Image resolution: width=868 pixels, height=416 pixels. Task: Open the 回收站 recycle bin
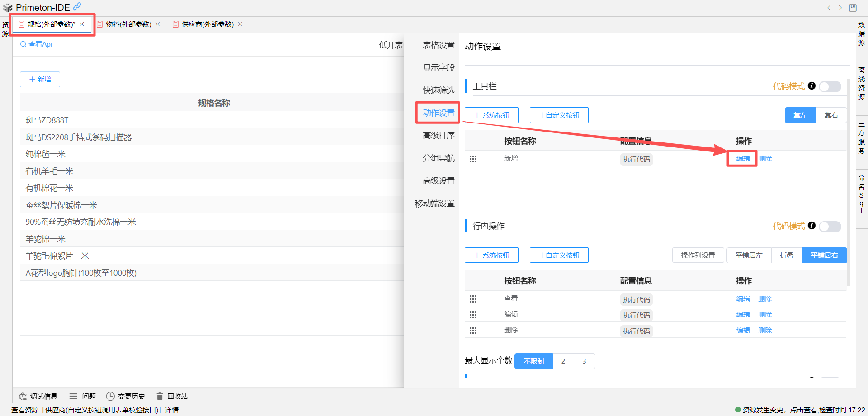click(172, 396)
